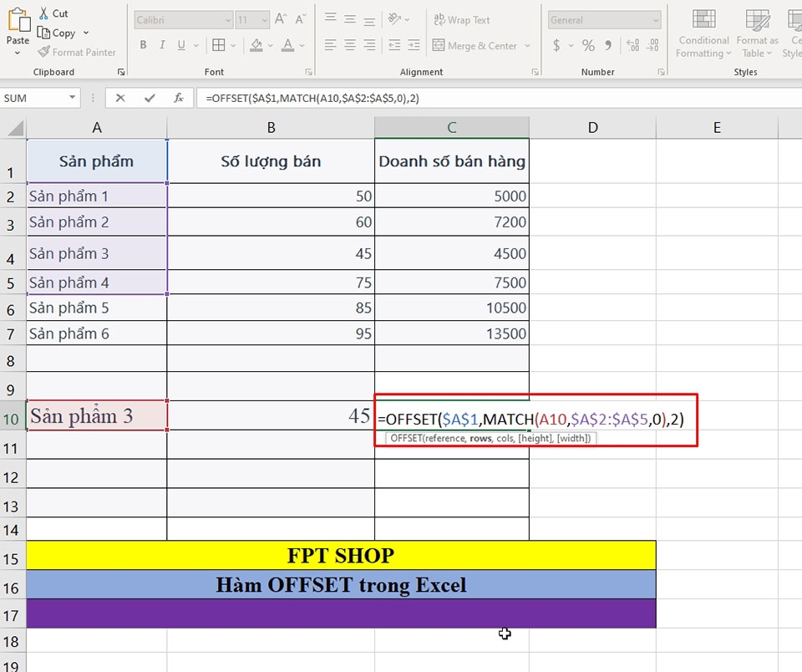Click 'Số lượng bán' header cell
Screen dimensions: 802x672
click(x=271, y=161)
